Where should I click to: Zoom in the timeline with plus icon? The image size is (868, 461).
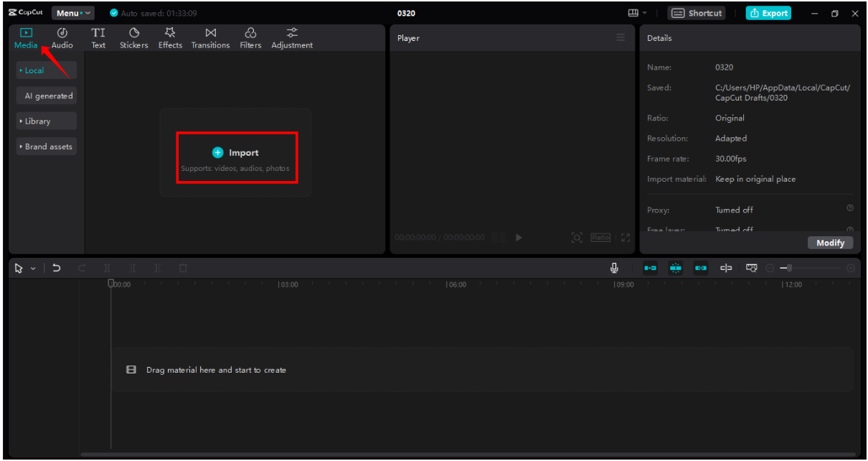851,268
